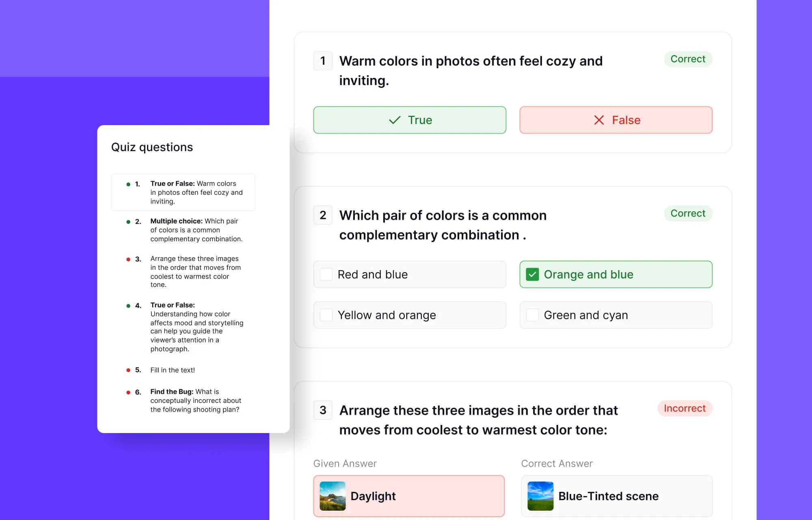Check the Yellow and orange checkbox
812x520 pixels.
(x=326, y=315)
